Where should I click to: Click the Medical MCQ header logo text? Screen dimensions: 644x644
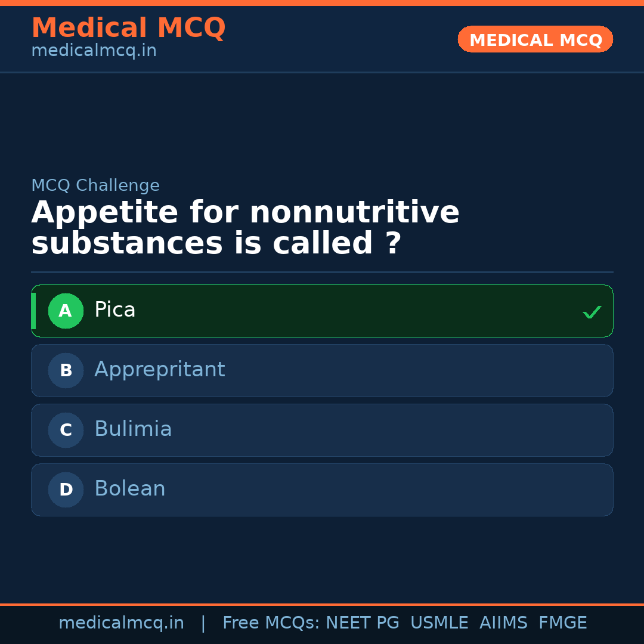[x=128, y=28]
